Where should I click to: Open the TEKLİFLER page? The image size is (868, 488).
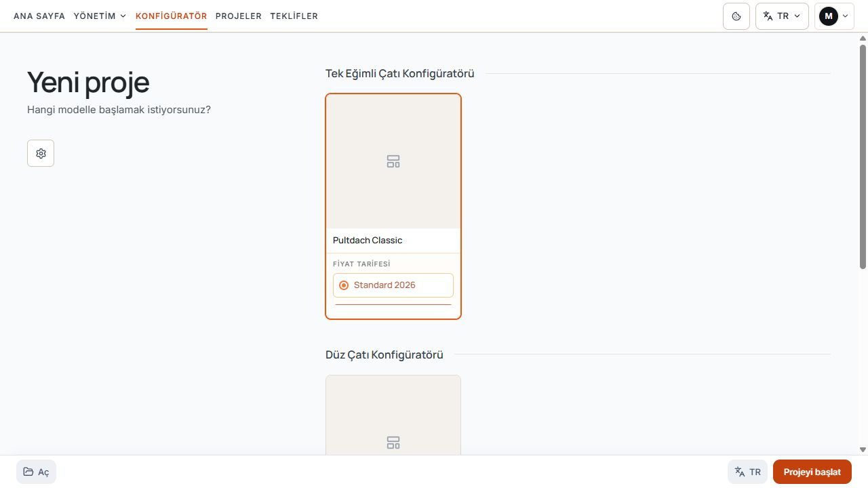[x=294, y=16]
